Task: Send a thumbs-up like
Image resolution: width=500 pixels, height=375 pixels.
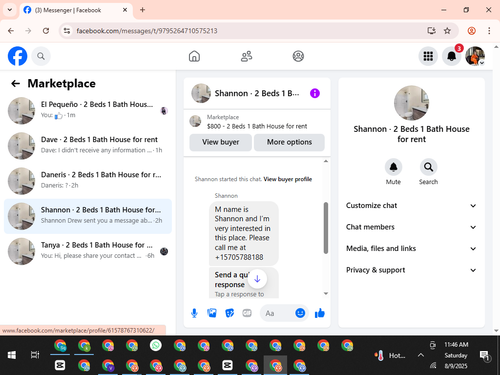Action: [320, 313]
